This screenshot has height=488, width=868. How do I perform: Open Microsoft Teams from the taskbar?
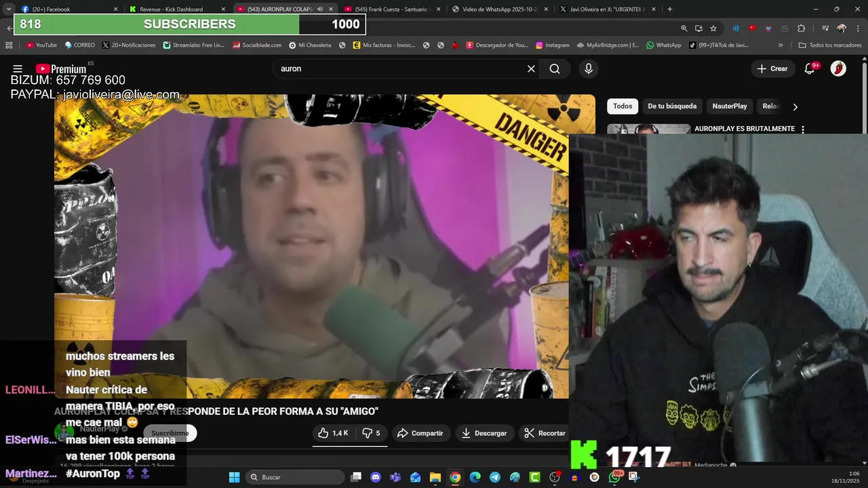coord(395,477)
